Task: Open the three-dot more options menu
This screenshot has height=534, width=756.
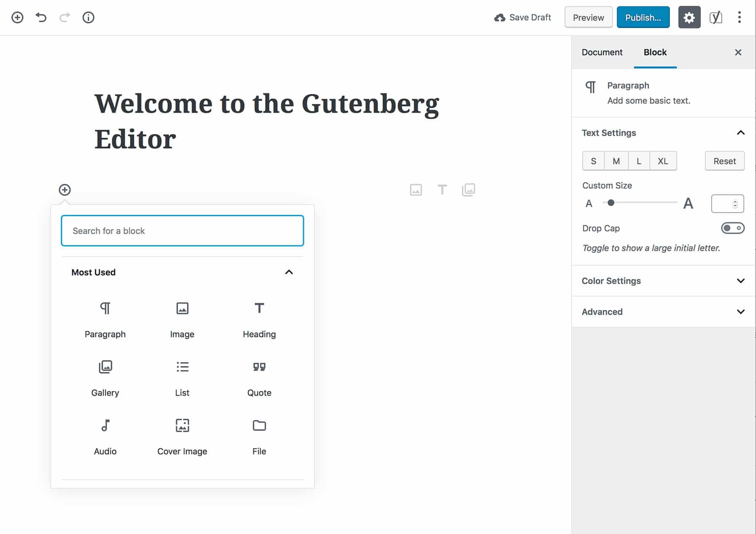Action: pos(739,17)
